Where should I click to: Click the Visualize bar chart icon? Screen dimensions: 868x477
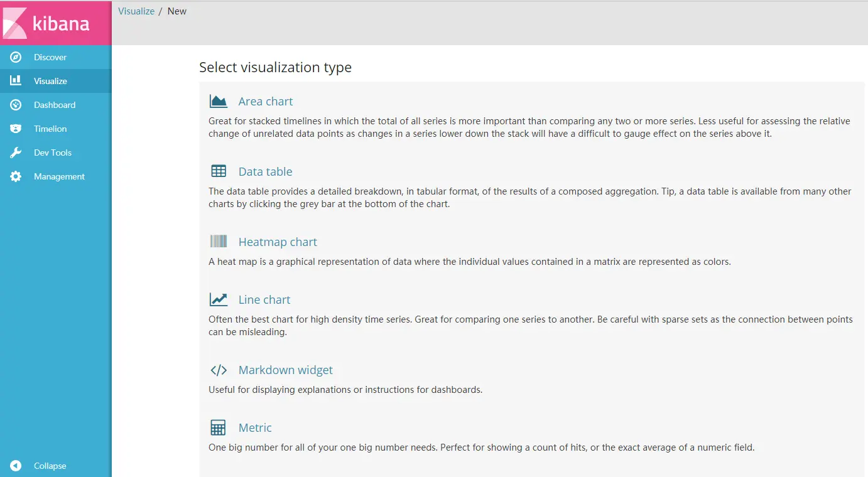point(16,81)
